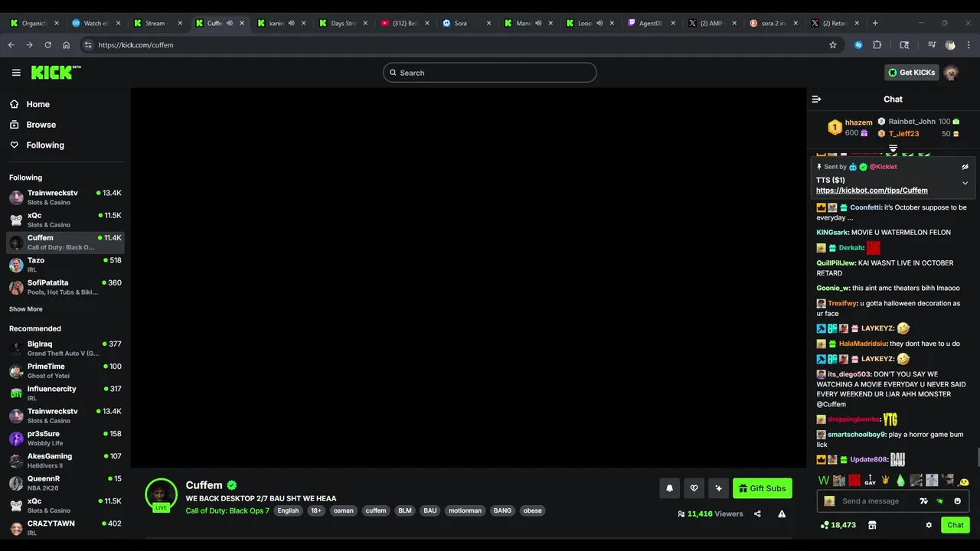
Task: Click the green sparkle icon in message box
Action: point(940,501)
